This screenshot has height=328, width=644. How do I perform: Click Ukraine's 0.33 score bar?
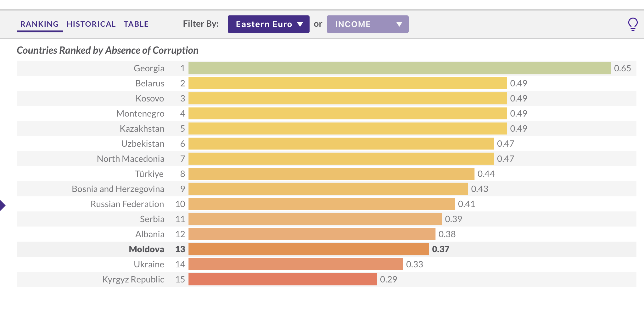point(295,264)
